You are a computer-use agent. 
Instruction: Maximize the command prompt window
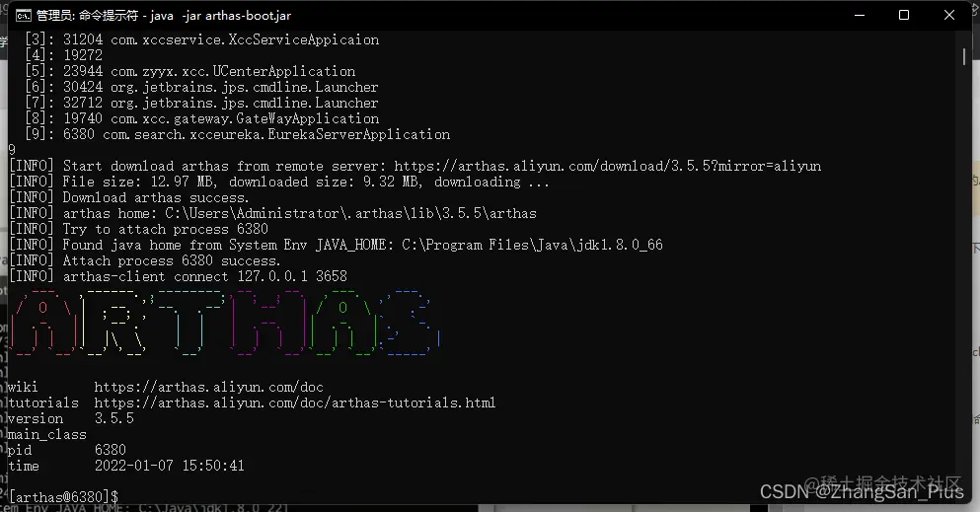(x=904, y=15)
